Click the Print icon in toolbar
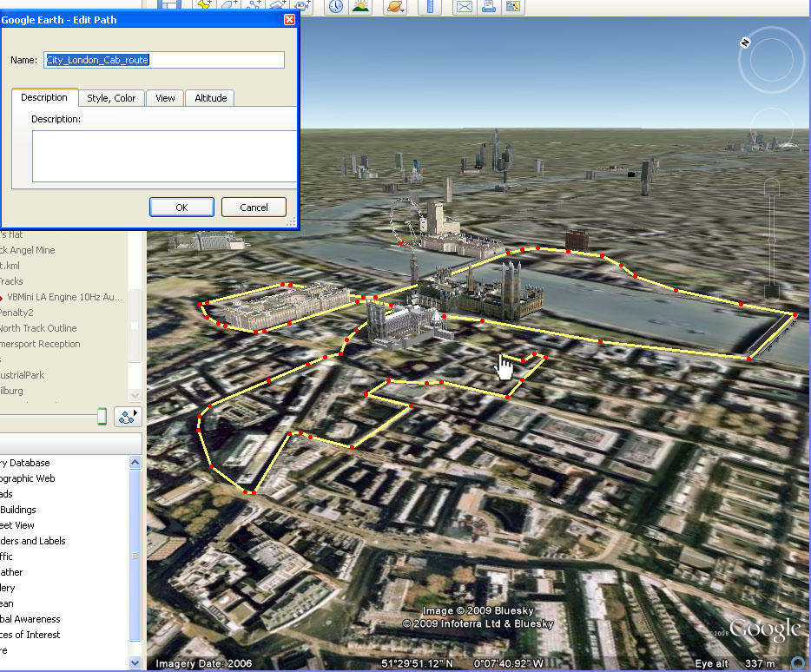This screenshot has width=811, height=672. 489,6
